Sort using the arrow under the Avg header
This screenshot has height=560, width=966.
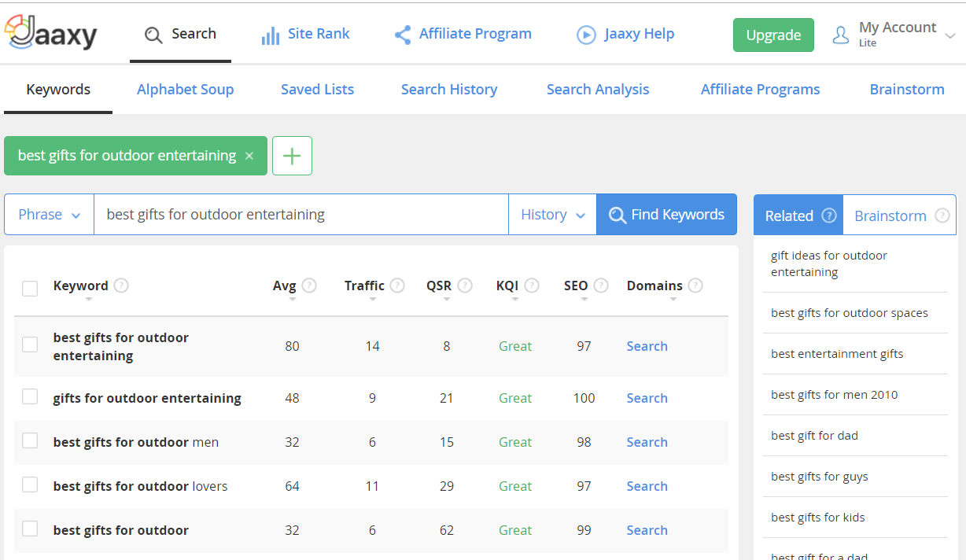pos(293,300)
